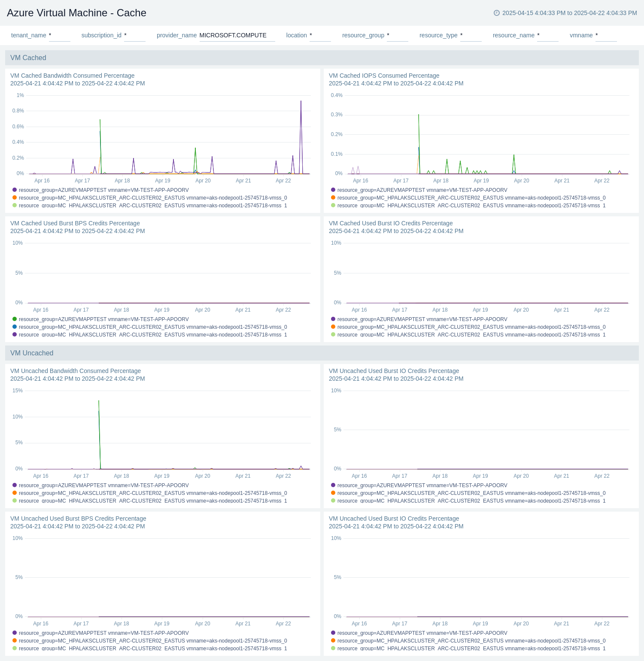Toggle VM-TEST-APP-APOORV series label in Cached Bandwidth legend
The width and height of the screenshot is (644, 661).
click(x=104, y=190)
